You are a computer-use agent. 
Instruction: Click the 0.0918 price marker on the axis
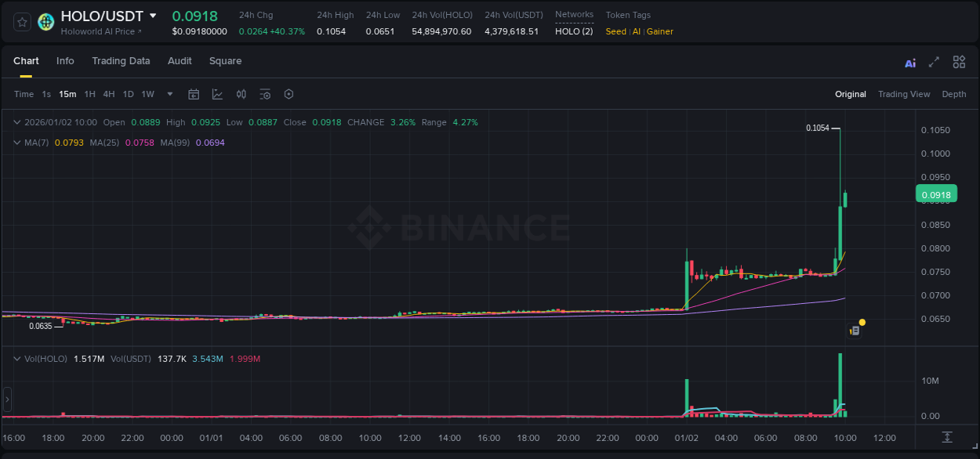tap(937, 193)
